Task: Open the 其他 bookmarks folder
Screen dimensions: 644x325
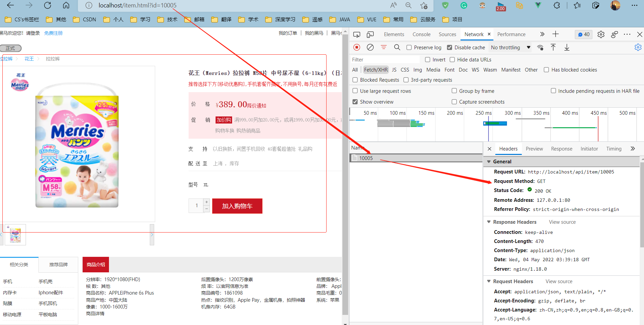Action: pos(56,20)
